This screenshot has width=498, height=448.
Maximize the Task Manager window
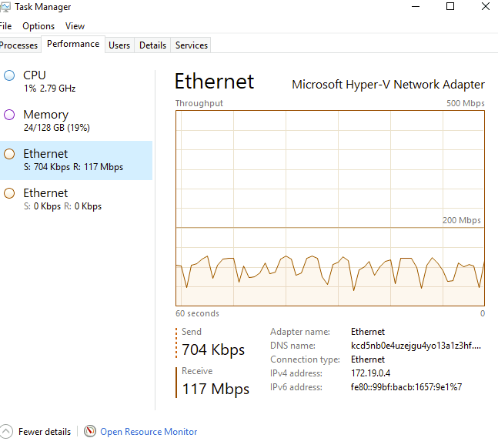[x=450, y=7]
